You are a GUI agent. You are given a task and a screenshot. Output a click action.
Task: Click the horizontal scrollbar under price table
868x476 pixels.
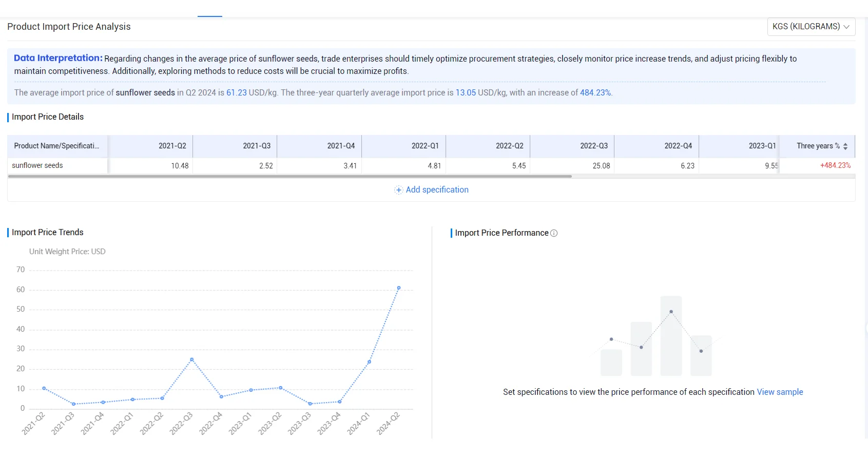coord(290,176)
